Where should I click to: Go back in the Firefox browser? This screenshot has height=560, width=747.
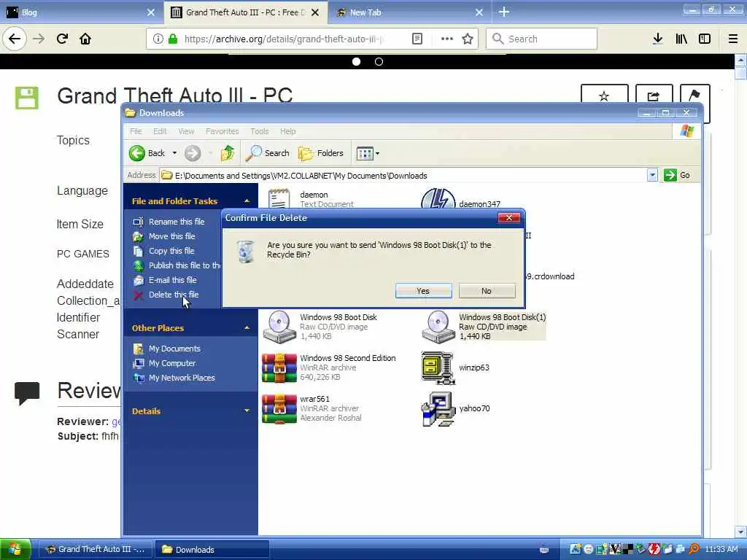coord(15,39)
